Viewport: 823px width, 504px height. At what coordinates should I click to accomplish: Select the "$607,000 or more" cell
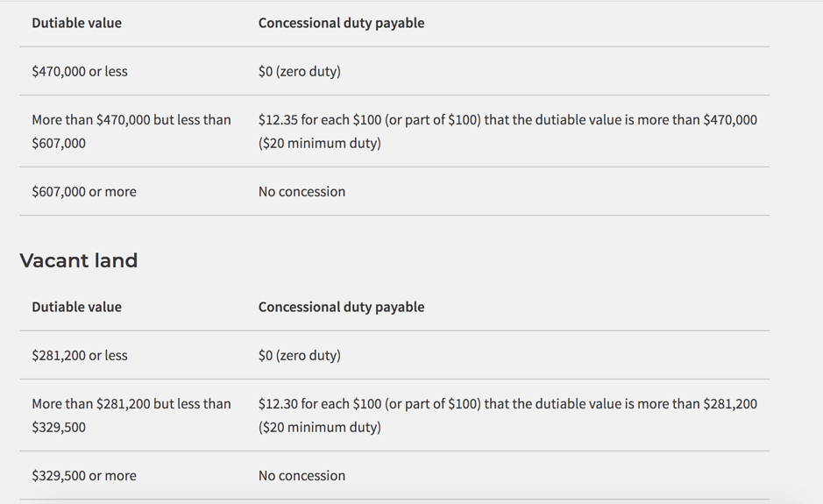pos(84,191)
